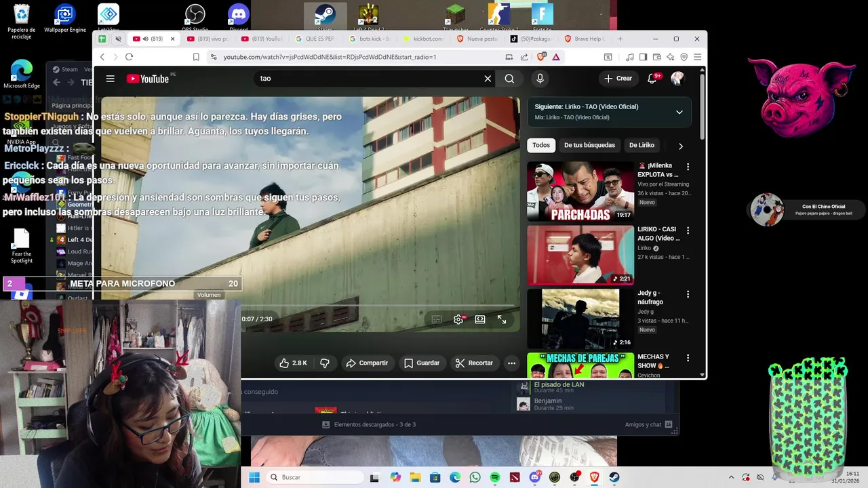Open the YouTube hamburger guide menu
Image resolution: width=868 pixels, height=488 pixels.
pyautogui.click(x=110, y=79)
